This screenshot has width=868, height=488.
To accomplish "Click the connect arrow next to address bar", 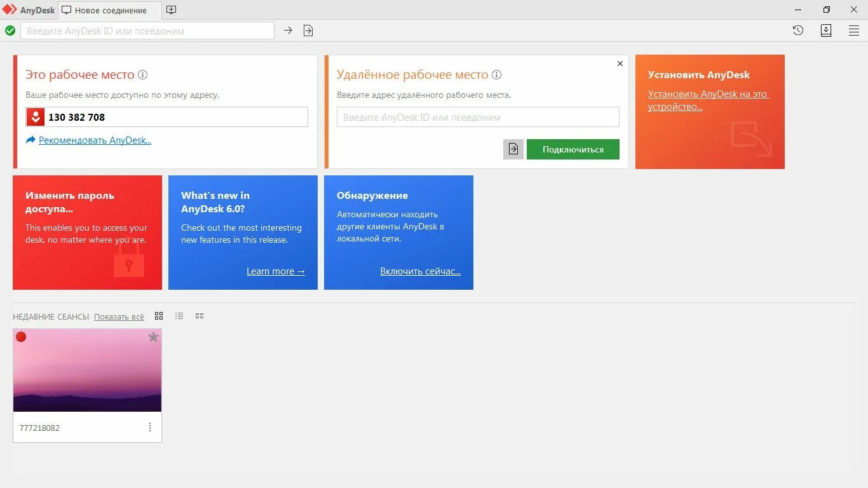I will (x=288, y=30).
